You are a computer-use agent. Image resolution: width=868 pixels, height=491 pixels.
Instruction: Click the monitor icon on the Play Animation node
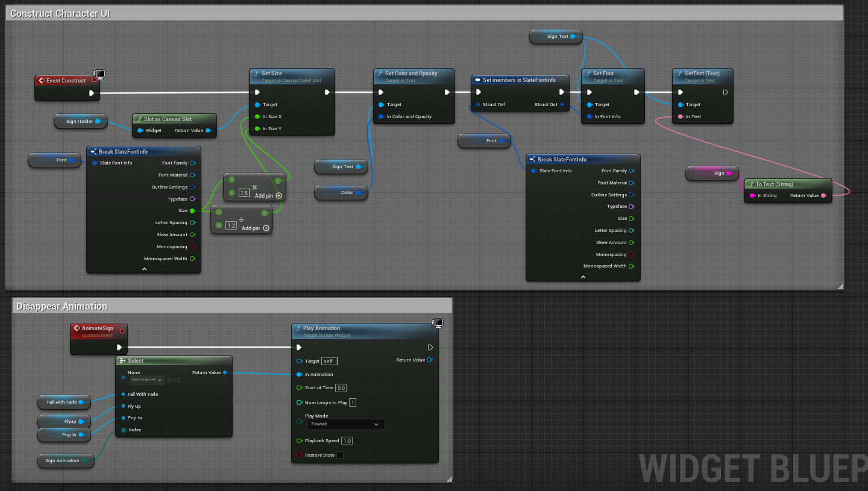coord(438,324)
